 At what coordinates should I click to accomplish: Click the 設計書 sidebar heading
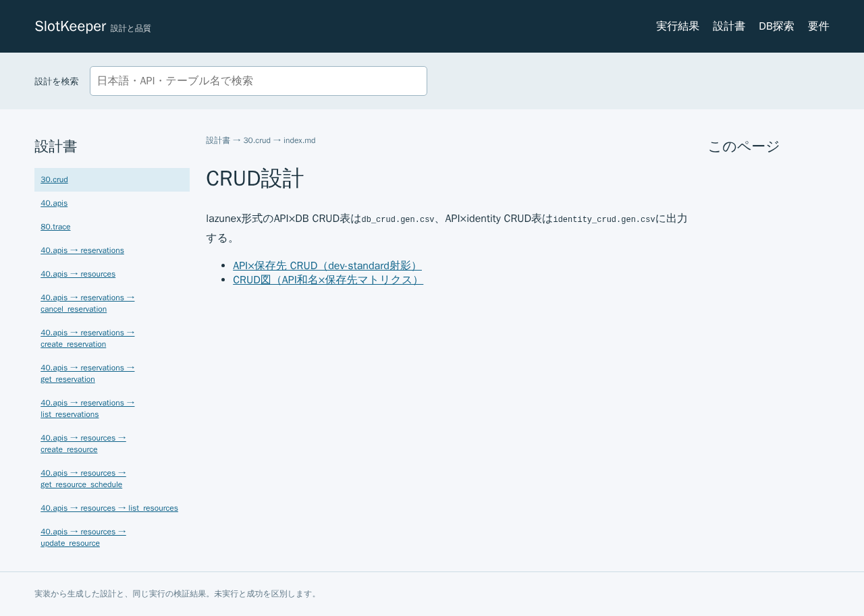[x=56, y=146]
